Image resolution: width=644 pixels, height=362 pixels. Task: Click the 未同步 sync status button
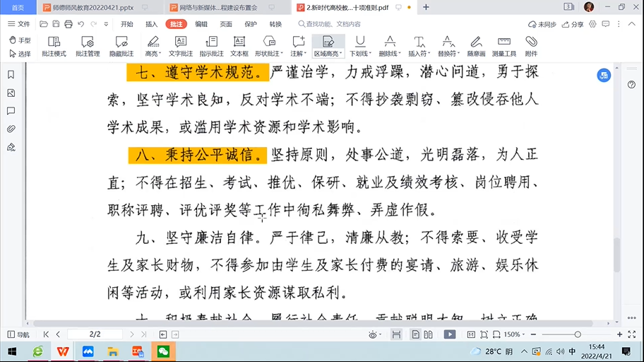click(542, 24)
